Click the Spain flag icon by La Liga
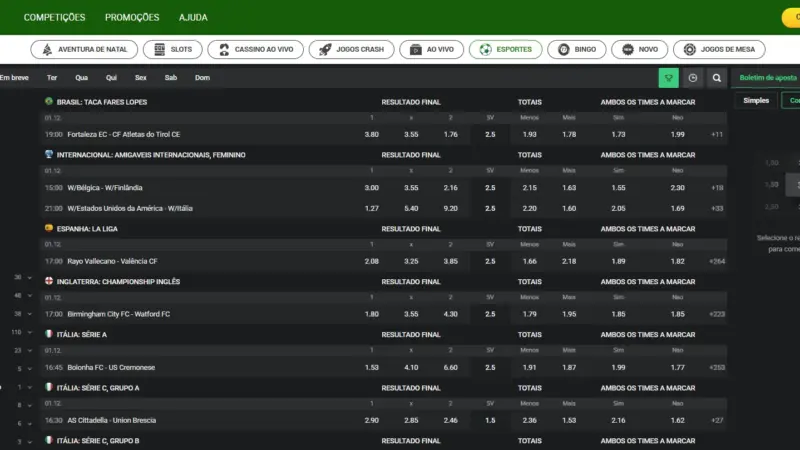 point(48,228)
